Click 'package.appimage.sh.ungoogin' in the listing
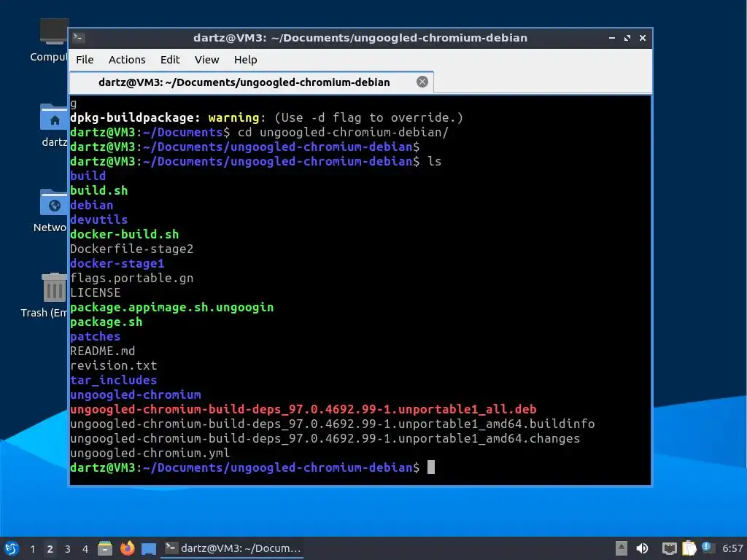Screen dimensions: 747x560 click(x=171, y=307)
